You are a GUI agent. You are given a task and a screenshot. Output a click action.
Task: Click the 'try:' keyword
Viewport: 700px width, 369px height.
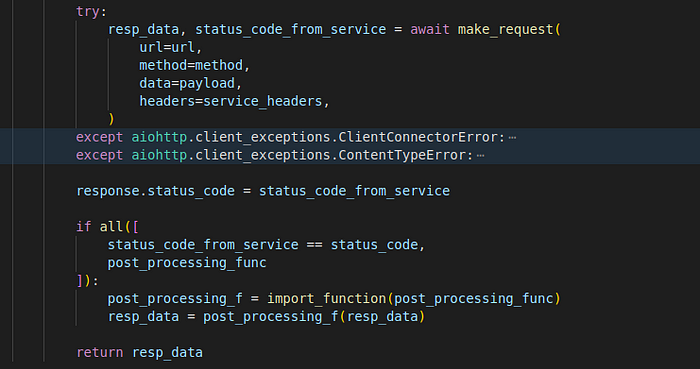pyautogui.click(x=92, y=12)
